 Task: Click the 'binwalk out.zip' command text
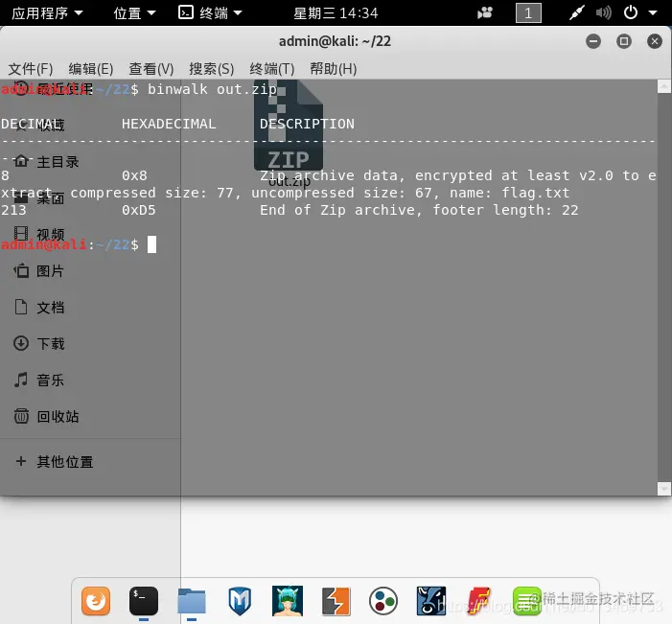coord(212,89)
